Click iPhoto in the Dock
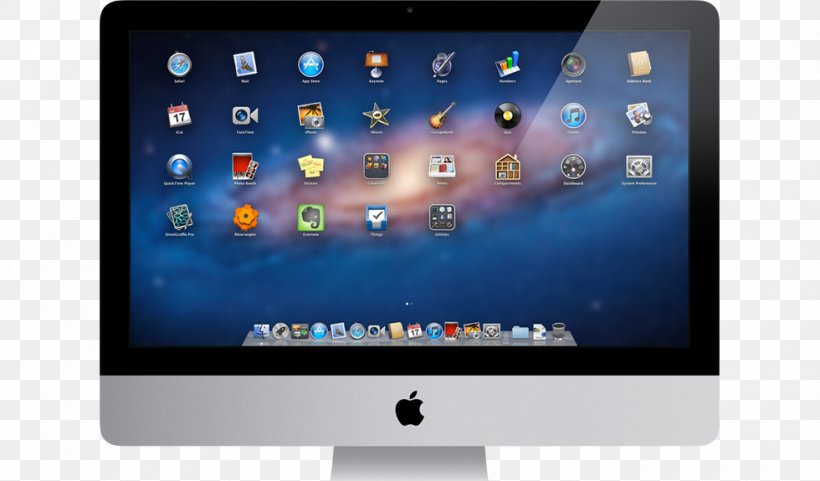Screen dimensions: 820x481 (x=472, y=331)
